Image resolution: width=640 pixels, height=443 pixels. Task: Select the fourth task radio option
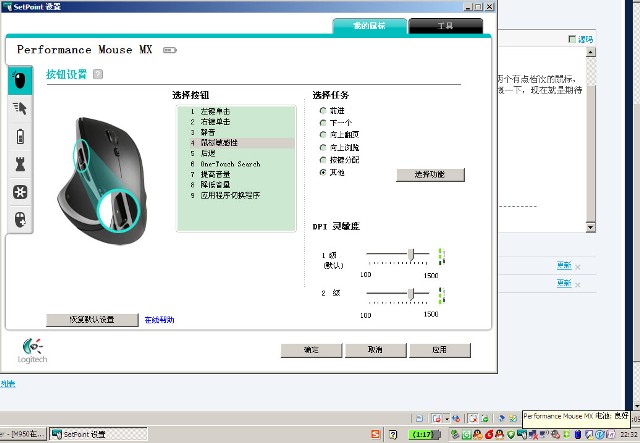pos(323,147)
